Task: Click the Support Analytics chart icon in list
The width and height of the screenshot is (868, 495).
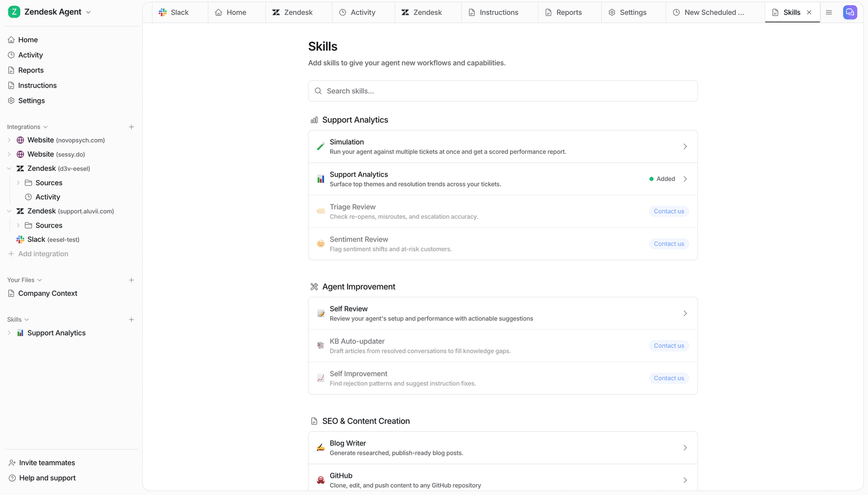Action: click(321, 179)
